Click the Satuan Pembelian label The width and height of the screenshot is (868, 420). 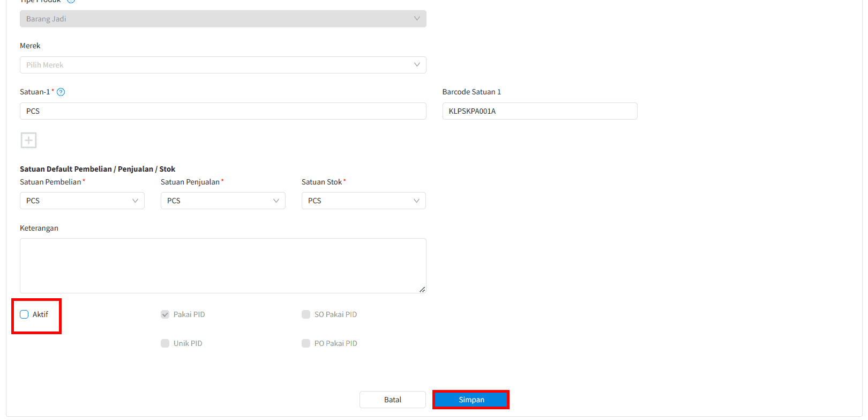[x=50, y=182]
